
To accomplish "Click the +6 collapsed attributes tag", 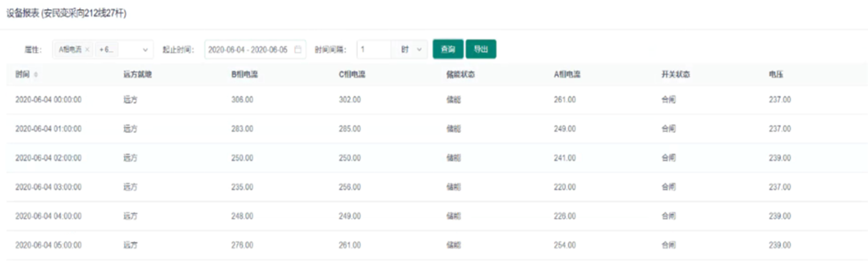I will pos(106,49).
